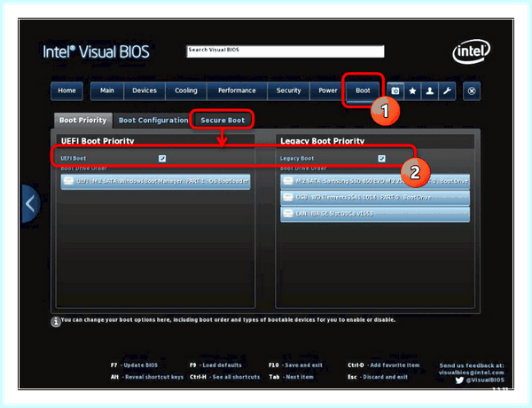Open the Boot menu
Screen dimensions: 532x408
coord(363,91)
